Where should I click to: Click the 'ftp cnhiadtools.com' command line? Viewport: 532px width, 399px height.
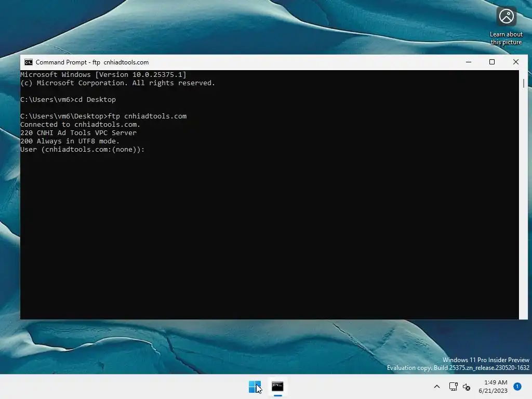click(103, 116)
